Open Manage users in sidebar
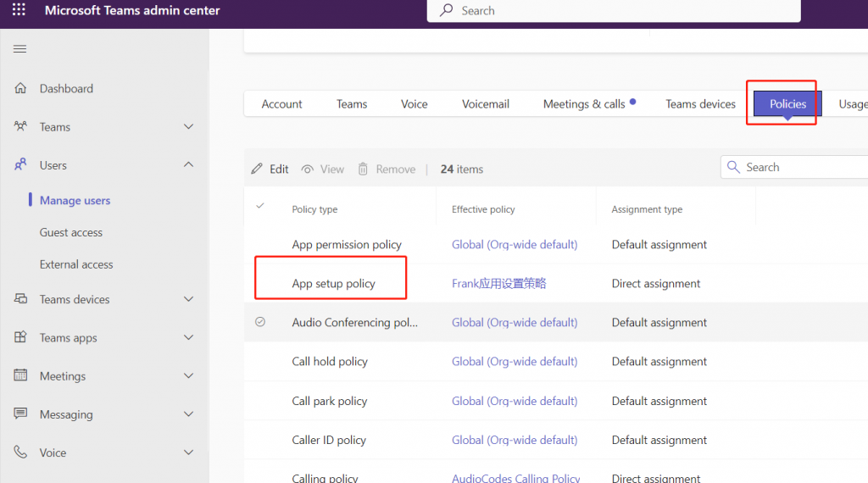This screenshot has height=483, width=868. tap(75, 200)
